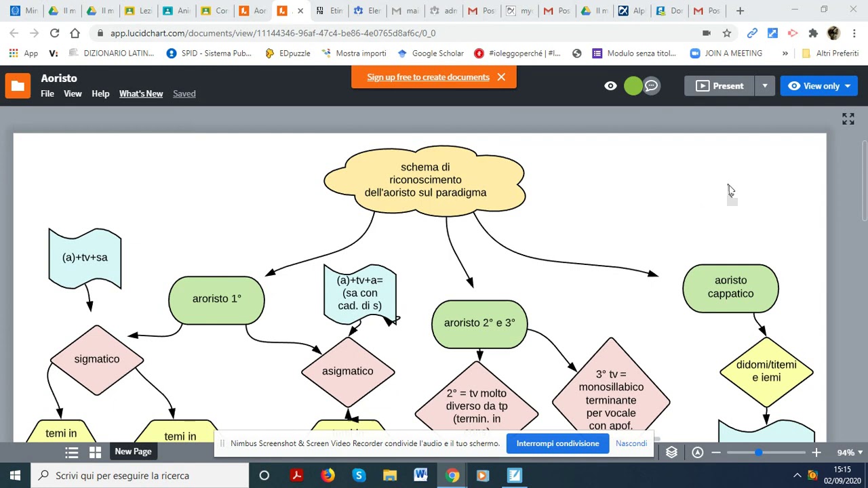Viewport: 868px width, 488px height.
Task: Click the What's New link
Action: (141, 94)
